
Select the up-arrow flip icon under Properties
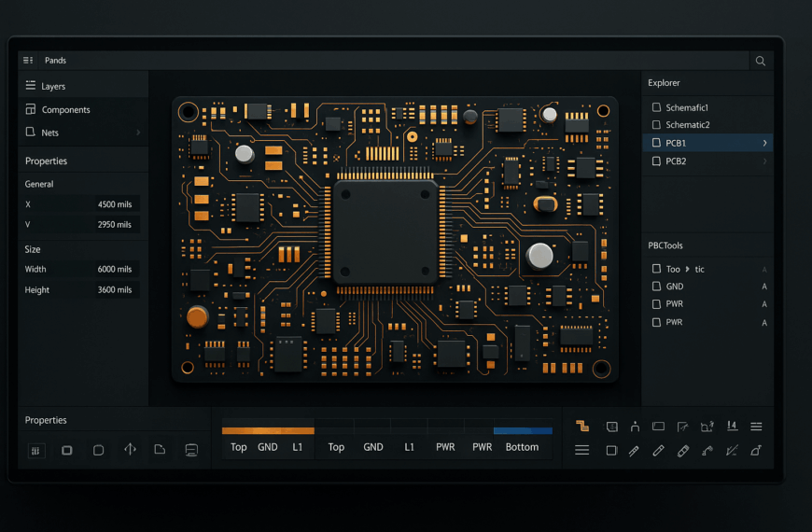[x=130, y=449]
